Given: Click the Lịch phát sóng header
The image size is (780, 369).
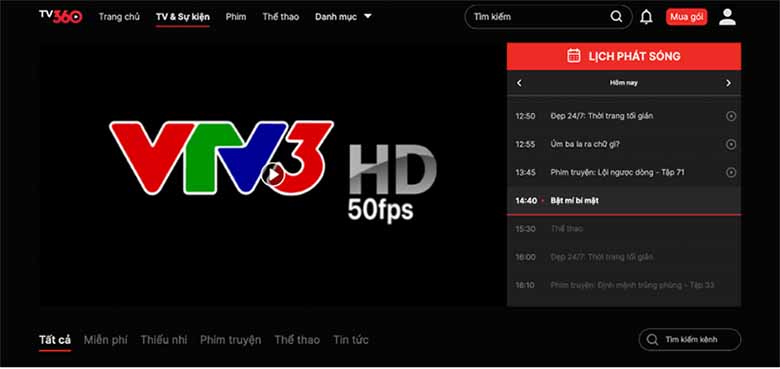Looking at the screenshot, I should click(x=624, y=56).
